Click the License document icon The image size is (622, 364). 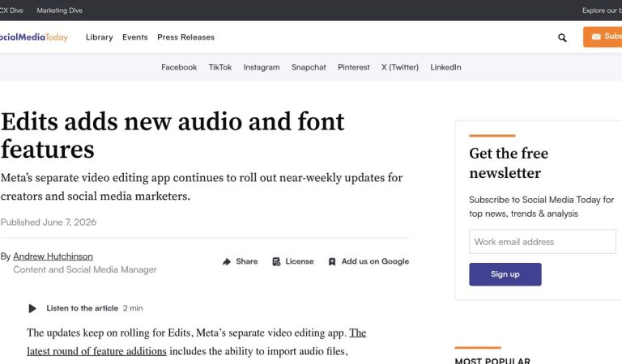(276, 261)
